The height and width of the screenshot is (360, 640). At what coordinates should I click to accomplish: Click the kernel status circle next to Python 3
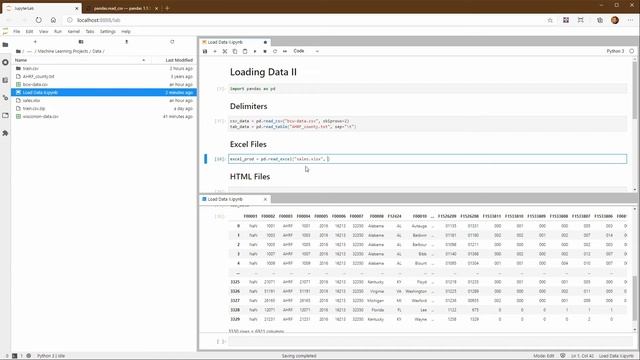(x=631, y=51)
